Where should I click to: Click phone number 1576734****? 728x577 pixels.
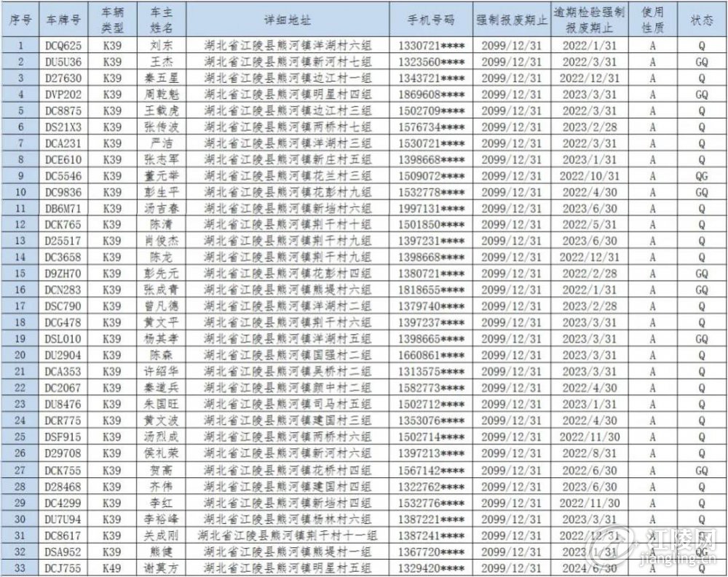coord(431,127)
